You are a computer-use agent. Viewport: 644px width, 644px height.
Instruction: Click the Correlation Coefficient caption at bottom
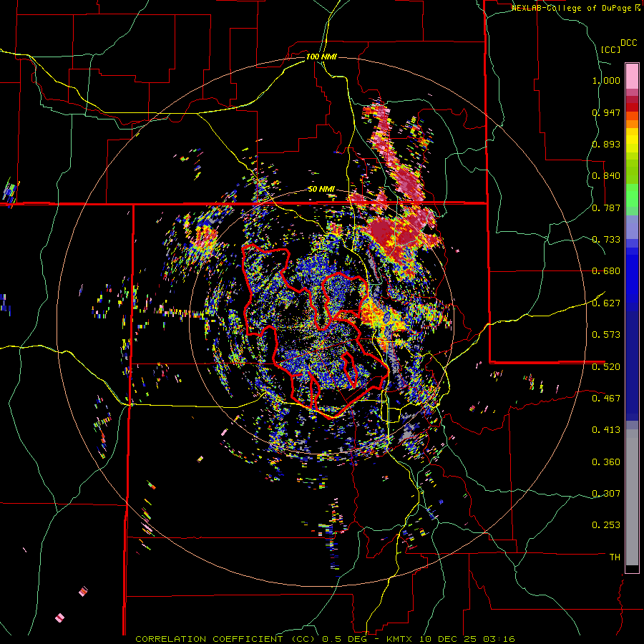(325, 639)
